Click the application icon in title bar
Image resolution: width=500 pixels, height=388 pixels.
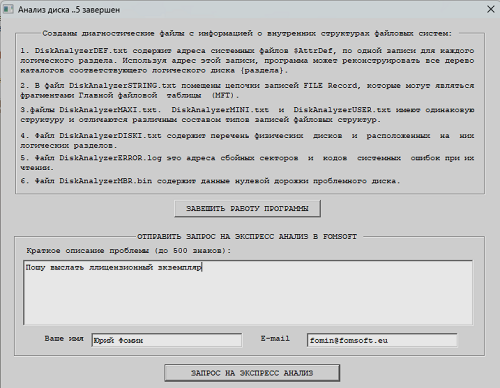[x=8, y=10]
